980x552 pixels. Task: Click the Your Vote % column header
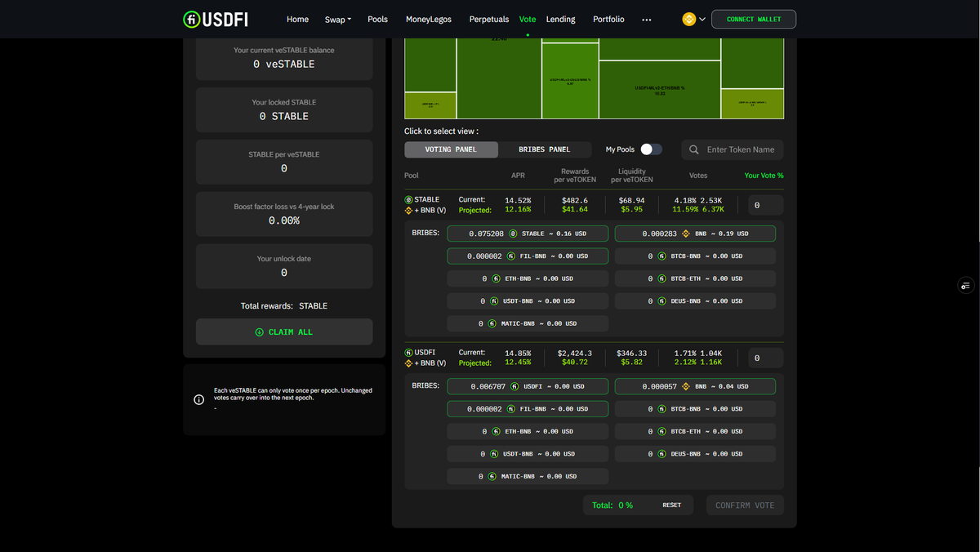coord(764,176)
